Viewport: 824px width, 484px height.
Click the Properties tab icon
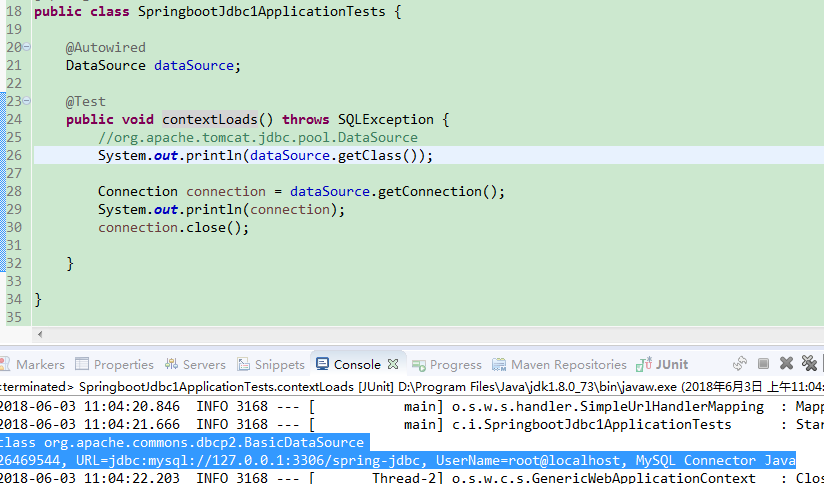tap(82, 364)
